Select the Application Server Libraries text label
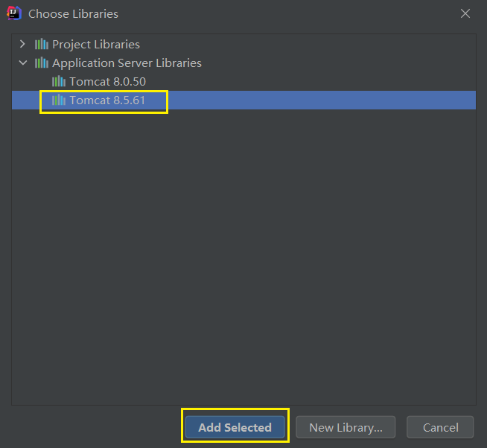Image resolution: width=487 pixels, height=448 pixels. tap(127, 63)
